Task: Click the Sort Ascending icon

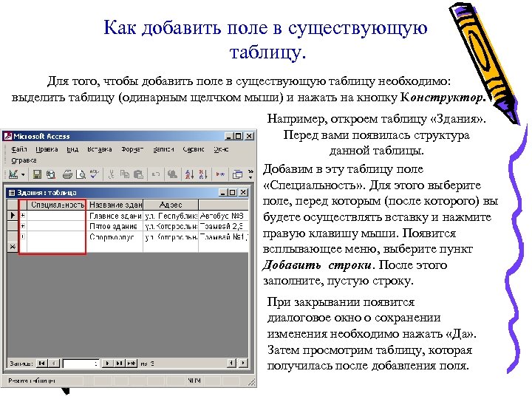Action: [189, 174]
